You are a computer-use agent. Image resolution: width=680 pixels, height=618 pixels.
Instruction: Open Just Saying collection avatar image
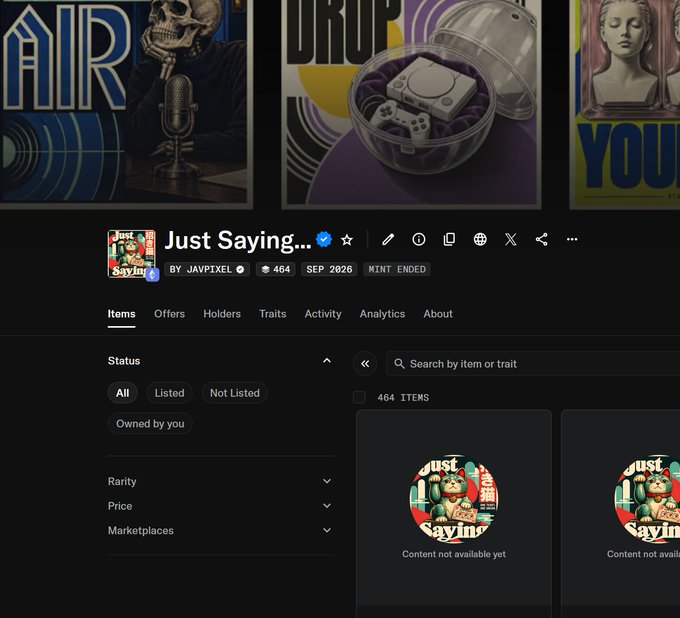point(131,254)
